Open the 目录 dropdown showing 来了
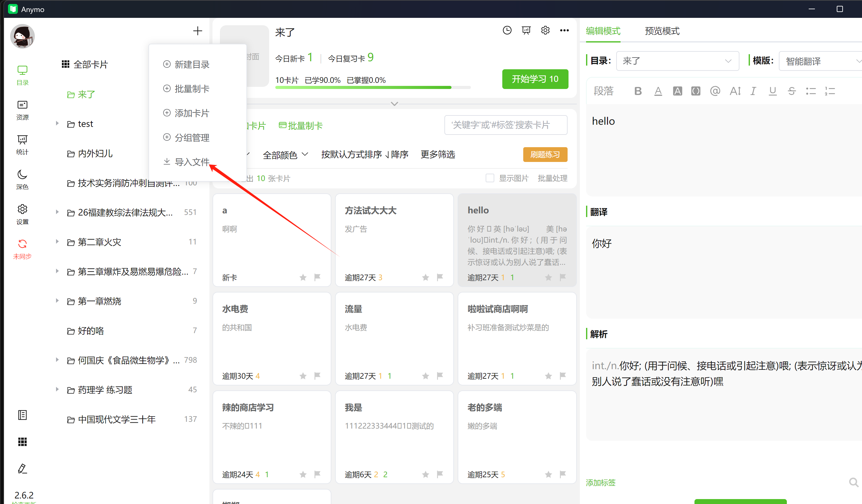The height and width of the screenshot is (504, 862). click(677, 61)
